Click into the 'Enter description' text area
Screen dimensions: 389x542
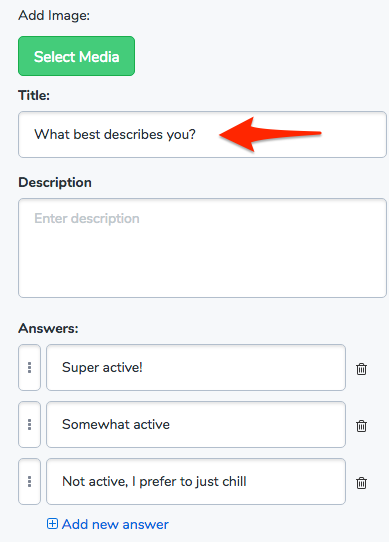(202, 248)
